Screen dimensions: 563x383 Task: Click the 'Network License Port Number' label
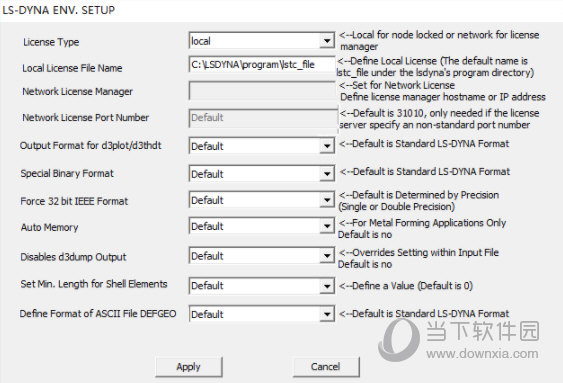(85, 117)
